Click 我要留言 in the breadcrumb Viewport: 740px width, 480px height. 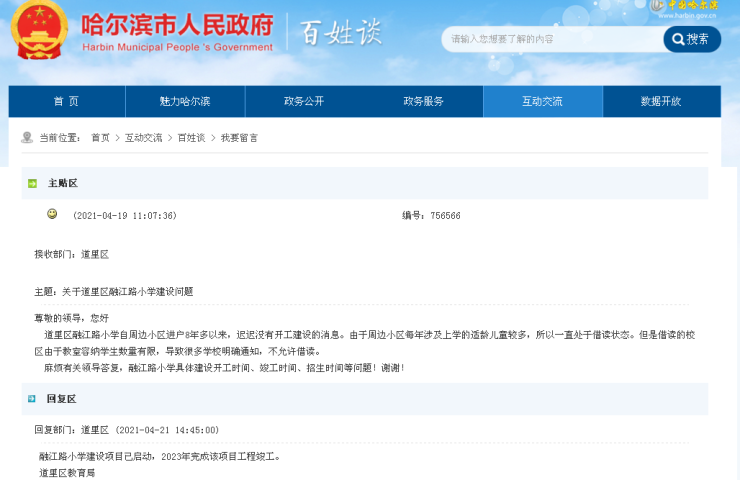pyautogui.click(x=239, y=138)
